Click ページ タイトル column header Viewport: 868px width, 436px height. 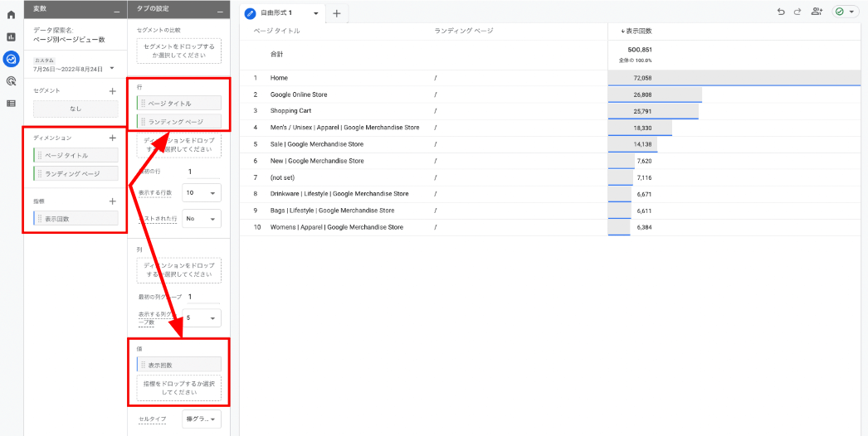click(277, 31)
